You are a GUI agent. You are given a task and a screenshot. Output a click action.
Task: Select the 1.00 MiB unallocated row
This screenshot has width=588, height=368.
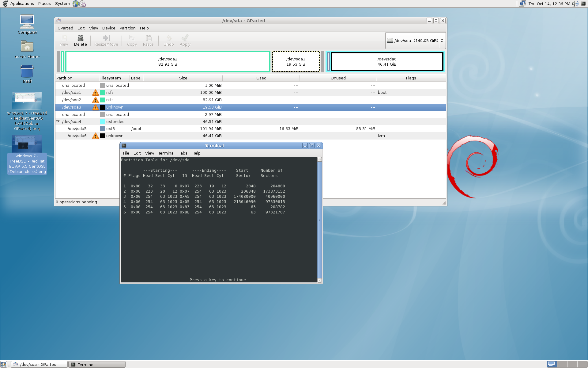[x=251, y=86]
